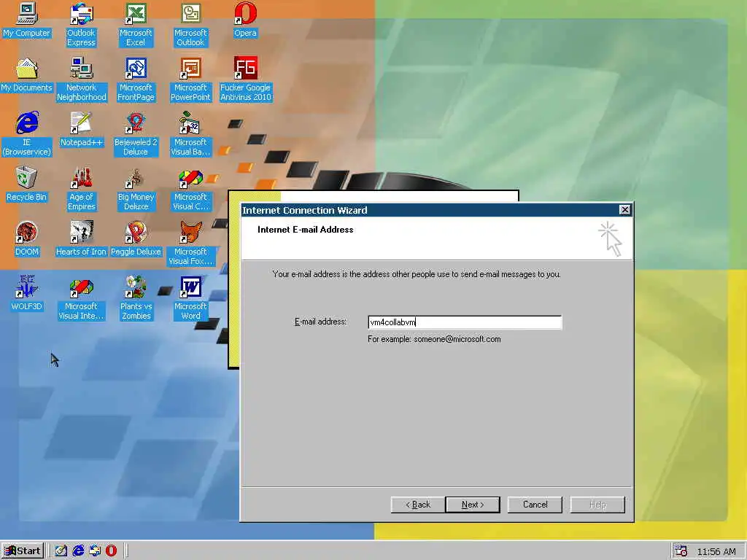Open the Start menu

click(23, 551)
